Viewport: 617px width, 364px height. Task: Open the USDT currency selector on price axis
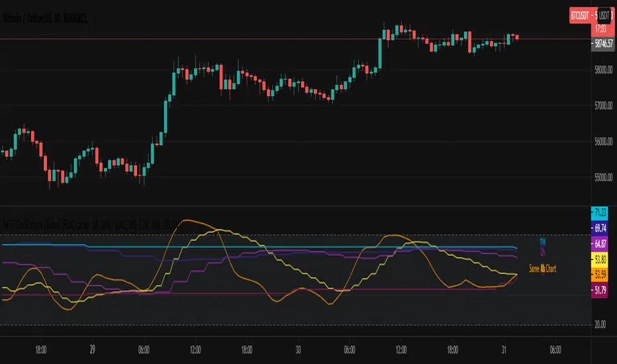click(604, 16)
